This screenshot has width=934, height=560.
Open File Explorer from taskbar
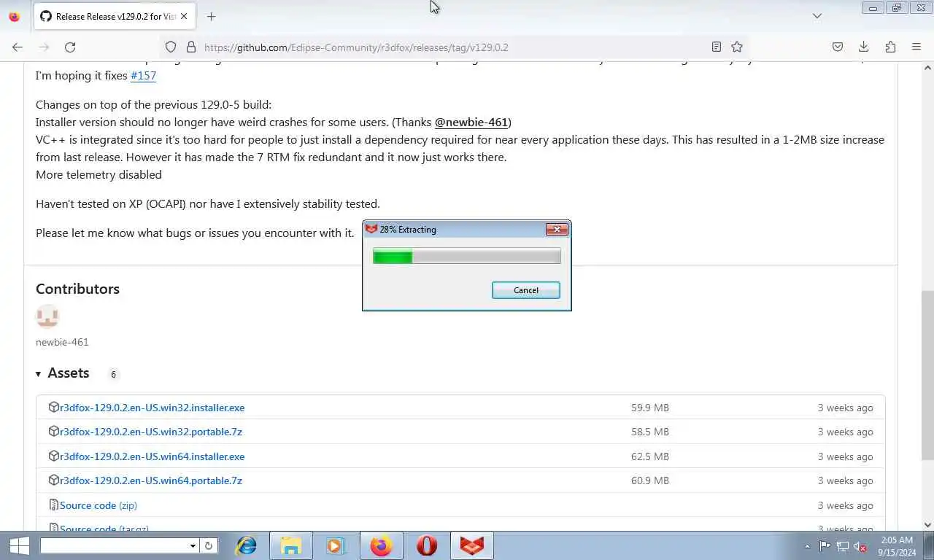pos(291,545)
